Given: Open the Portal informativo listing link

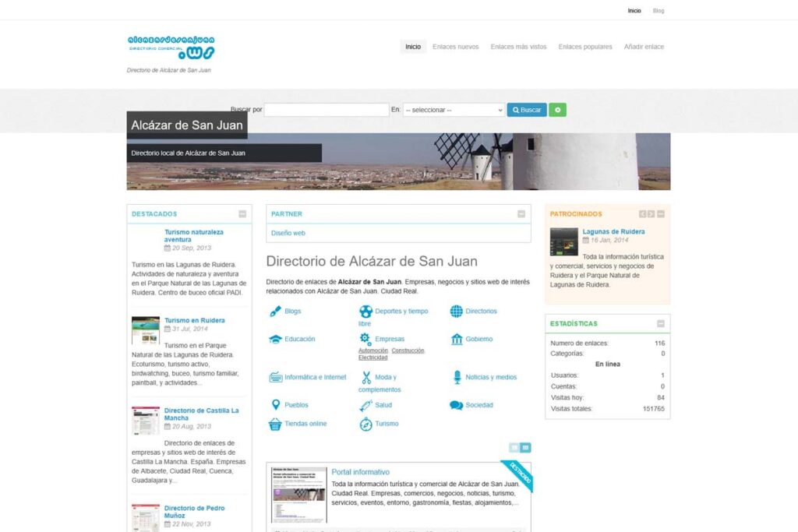Looking at the screenshot, I should [x=360, y=472].
